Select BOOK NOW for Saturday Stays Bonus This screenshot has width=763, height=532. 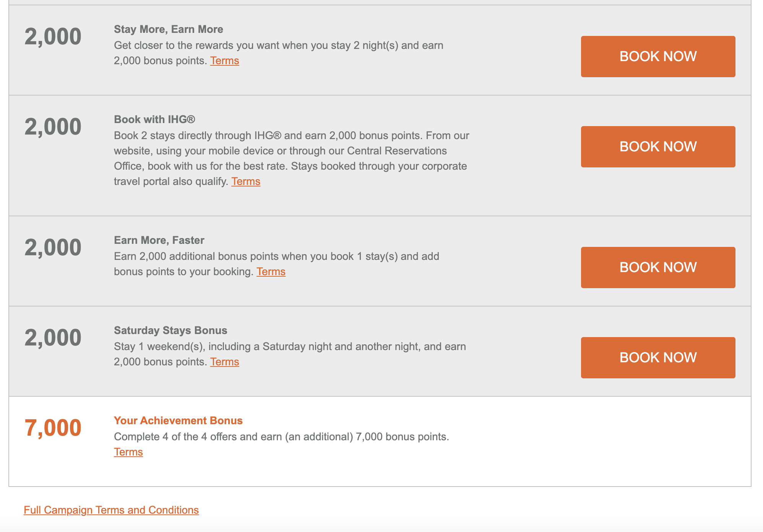[658, 358]
